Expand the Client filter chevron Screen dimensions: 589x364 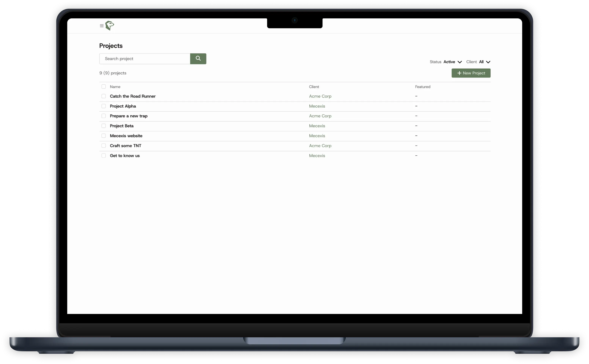(488, 62)
